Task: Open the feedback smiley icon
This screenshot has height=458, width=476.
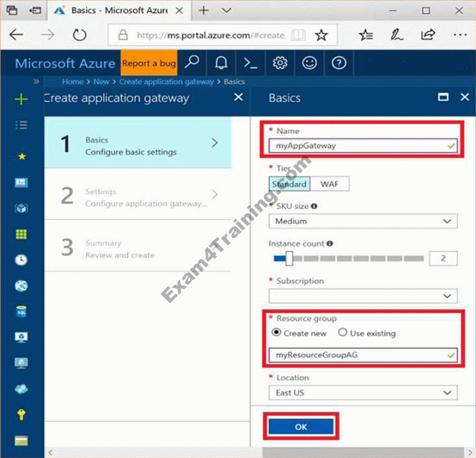Action: [x=309, y=63]
